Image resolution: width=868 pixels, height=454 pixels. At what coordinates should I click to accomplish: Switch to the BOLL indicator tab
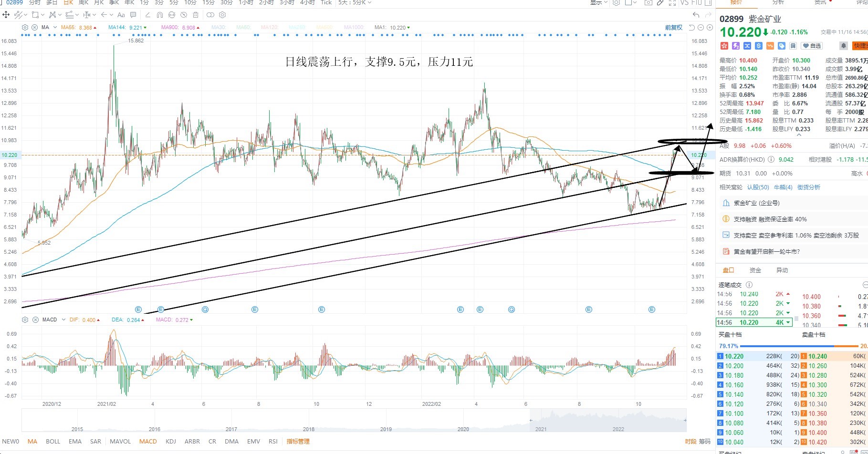click(x=53, y=441)
